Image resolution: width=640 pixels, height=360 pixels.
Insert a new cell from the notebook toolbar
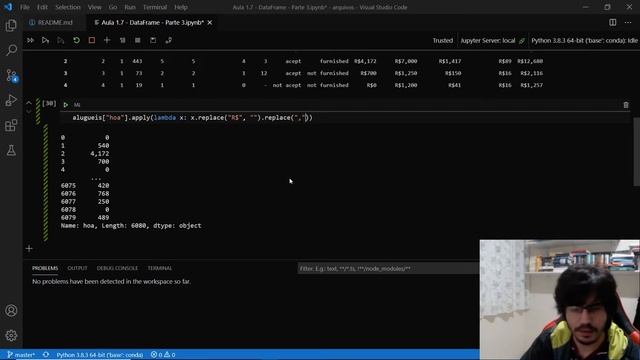pos(107,40)
